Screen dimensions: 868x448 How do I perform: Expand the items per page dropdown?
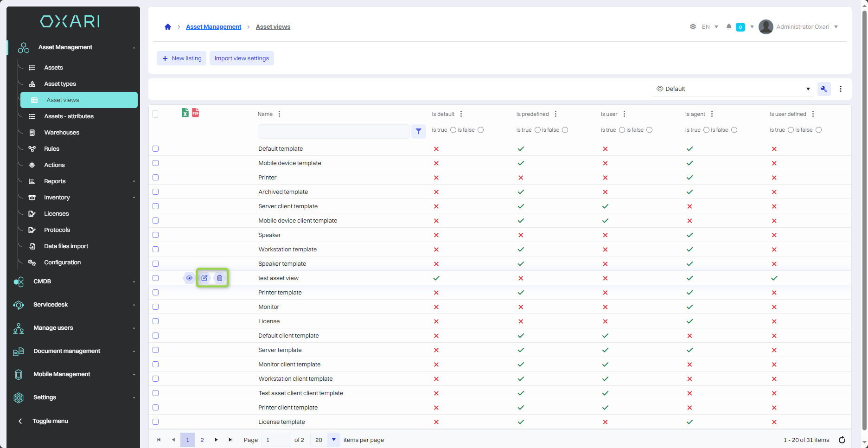(x=333, y=440)
